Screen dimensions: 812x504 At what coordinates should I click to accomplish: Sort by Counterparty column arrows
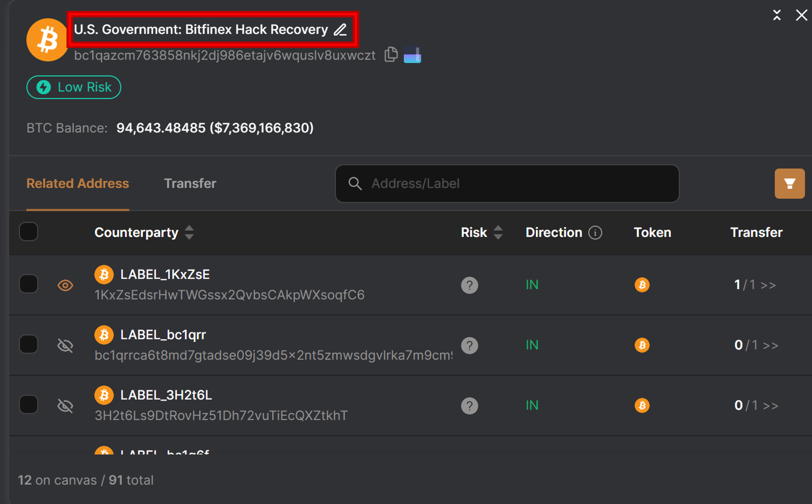[190, 232]
